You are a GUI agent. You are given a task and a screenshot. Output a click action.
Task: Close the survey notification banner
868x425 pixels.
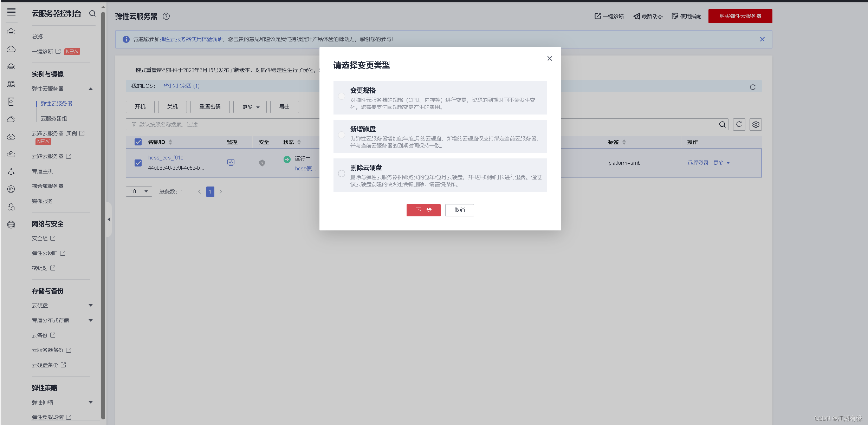tap(762, 39)
